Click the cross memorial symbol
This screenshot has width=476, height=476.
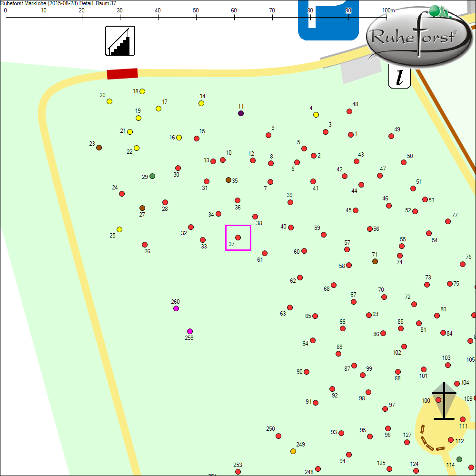(444, 401)
